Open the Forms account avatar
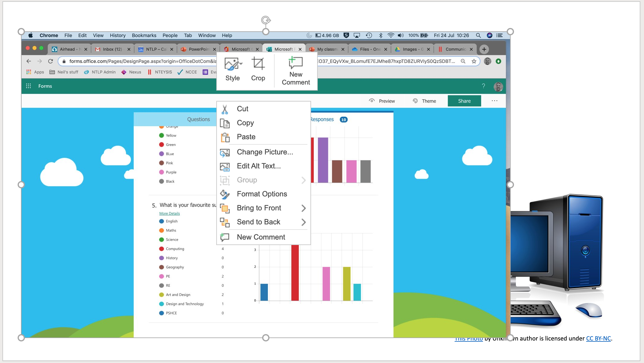 pos(498,87)
